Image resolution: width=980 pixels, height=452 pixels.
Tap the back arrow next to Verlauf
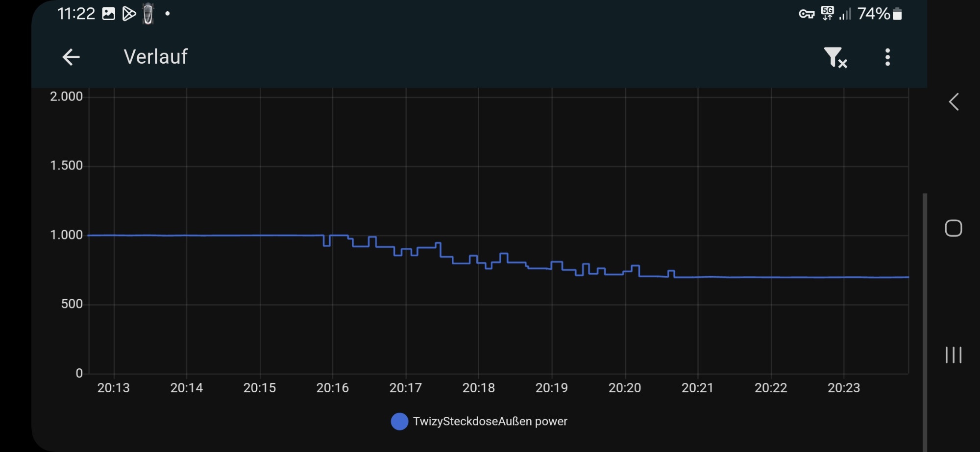[71, 57]
